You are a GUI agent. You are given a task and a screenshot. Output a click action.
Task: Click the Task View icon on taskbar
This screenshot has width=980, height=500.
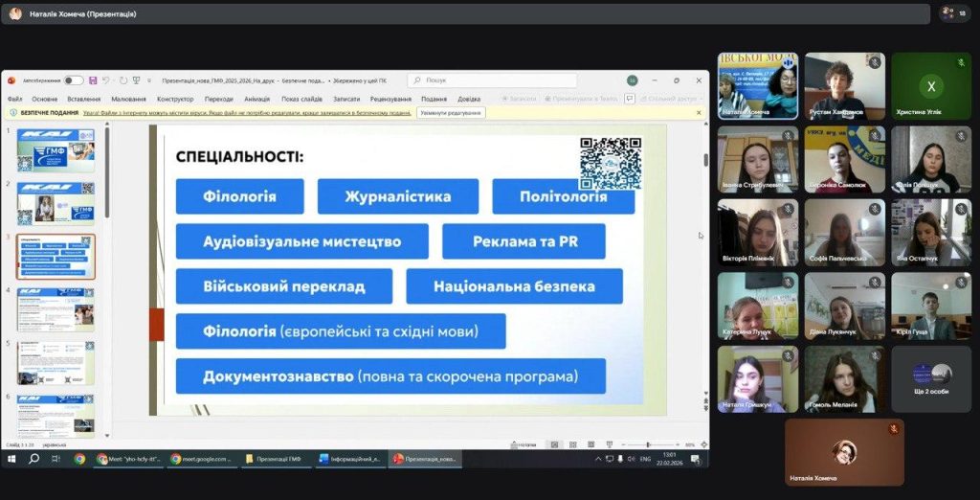[x=56, y=459]
